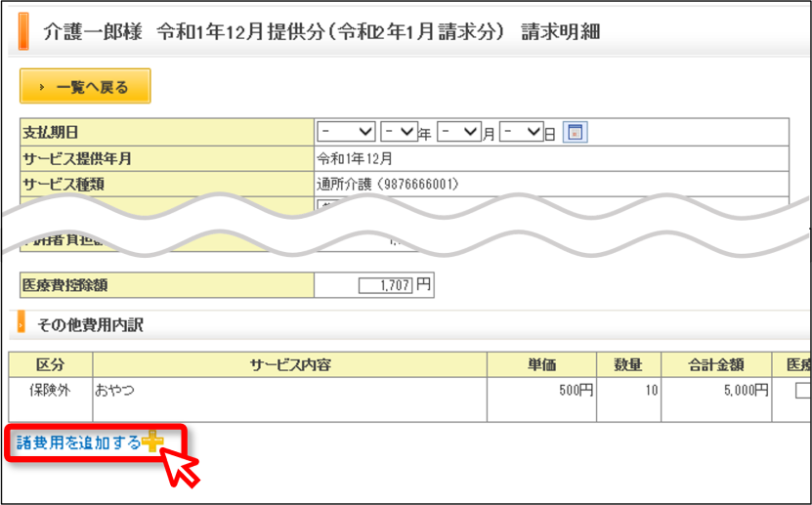Click the 数量 column header

coord(628,364)
